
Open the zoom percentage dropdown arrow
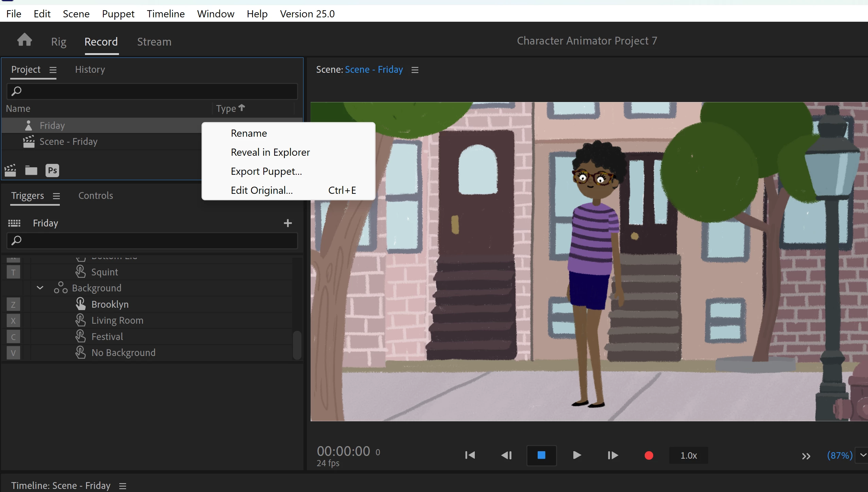[x=863, y=455]
